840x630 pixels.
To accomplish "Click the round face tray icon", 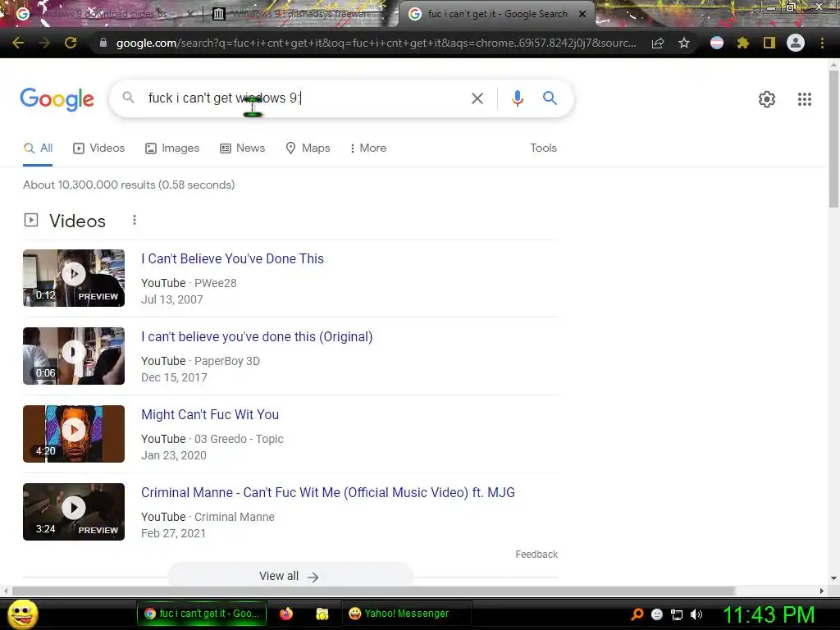I will (657, 614).
